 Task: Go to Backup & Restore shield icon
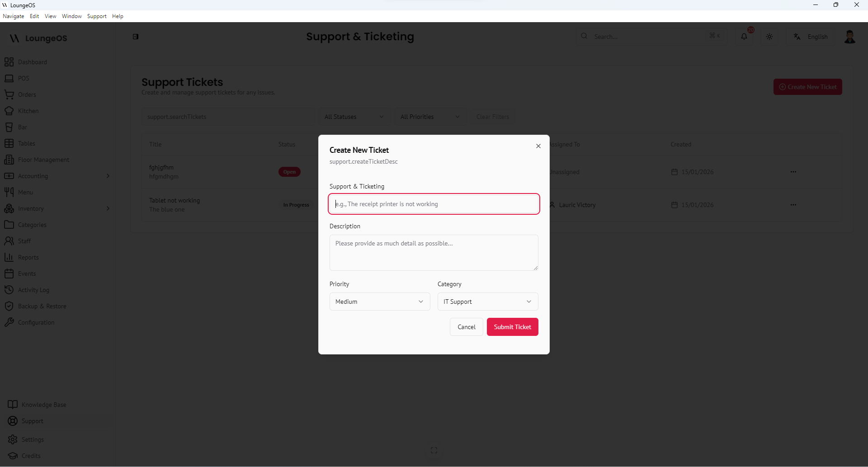pos(9,306)
